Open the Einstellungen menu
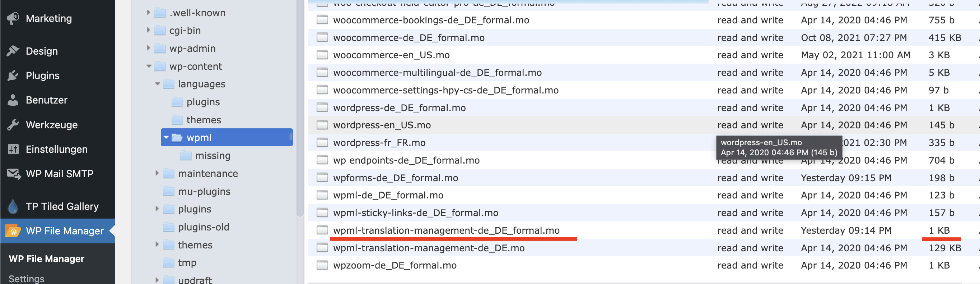This screenshot has height=284, width=980. 57,149
